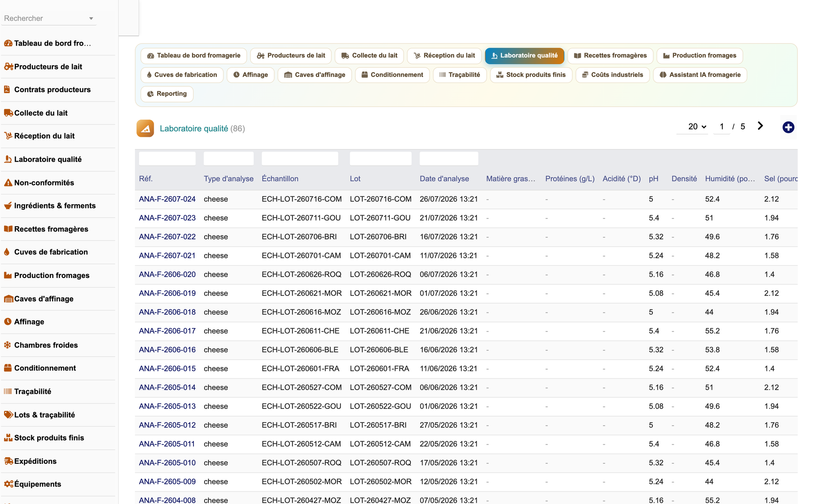This screenshot has height=504, width=815.
Task: Open analysis ANA-F-2606-019
Action: coord(167,293)
